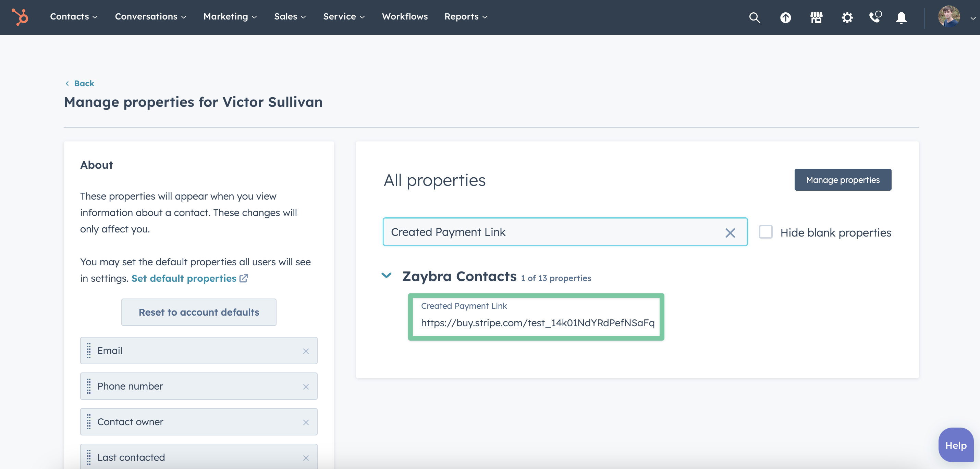Viewport: 980px width, 469px height.
Task: Open the notifications bell
Action: [901, 17]
